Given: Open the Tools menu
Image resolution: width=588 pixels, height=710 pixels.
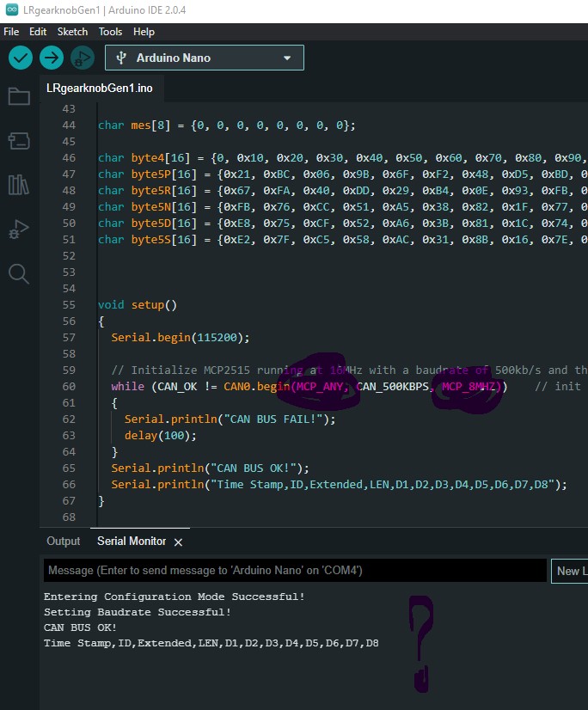Looking at the screenshot, I should (110, 32).
